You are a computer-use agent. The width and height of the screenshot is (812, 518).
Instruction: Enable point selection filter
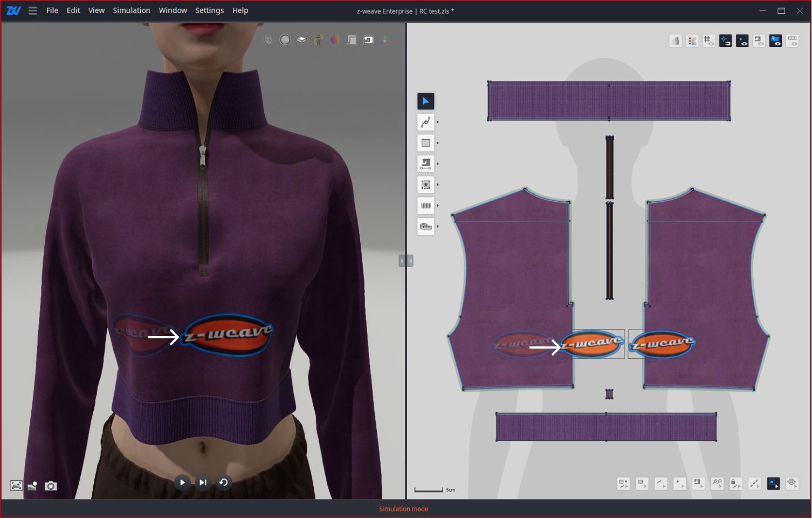click(x=679, y=483)
